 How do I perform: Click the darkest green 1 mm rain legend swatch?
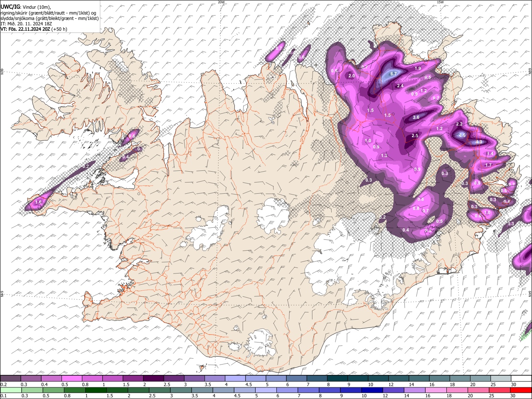click(x=96, y=390)
